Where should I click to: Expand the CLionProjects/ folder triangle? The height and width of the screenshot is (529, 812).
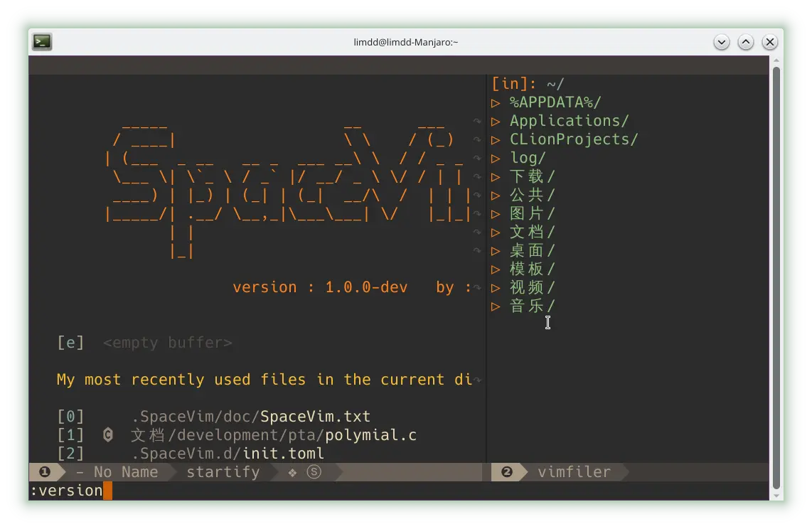click(496, 140)
